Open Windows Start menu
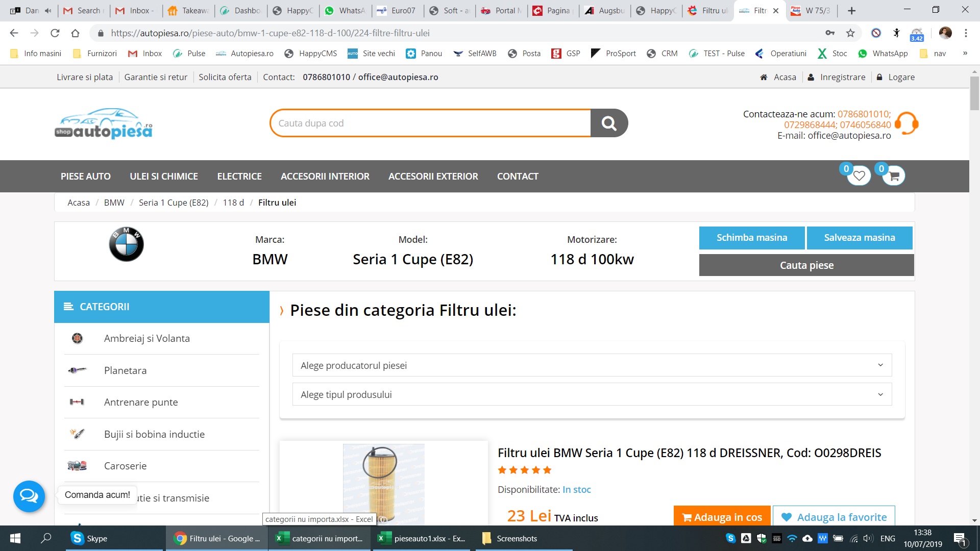980x551 pixels. pyautogui.click(x=15, y=538)
